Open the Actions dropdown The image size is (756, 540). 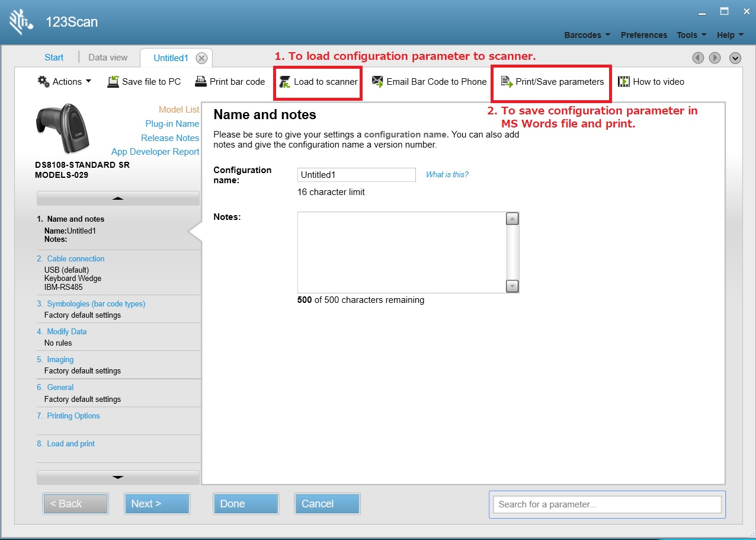coord(65,82)
